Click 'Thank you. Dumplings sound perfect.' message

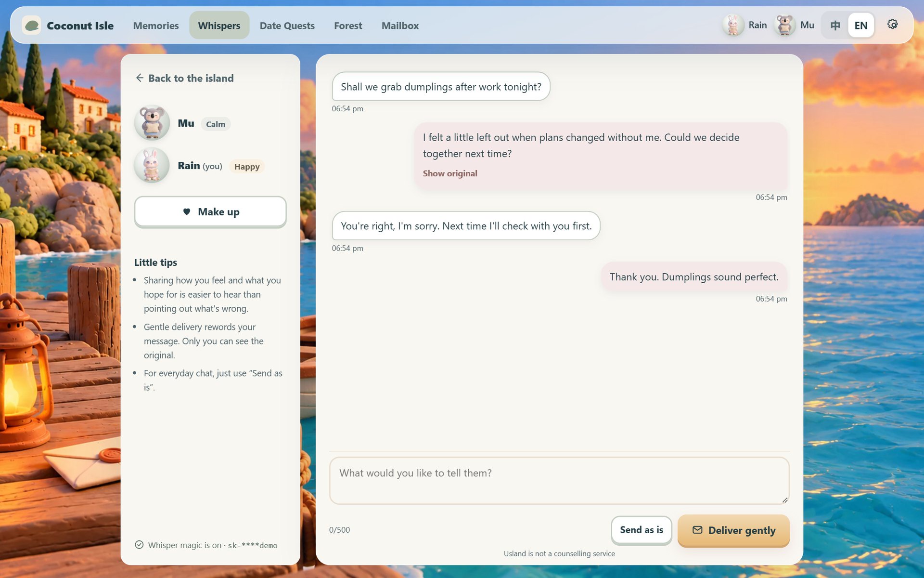click(694, 277)
